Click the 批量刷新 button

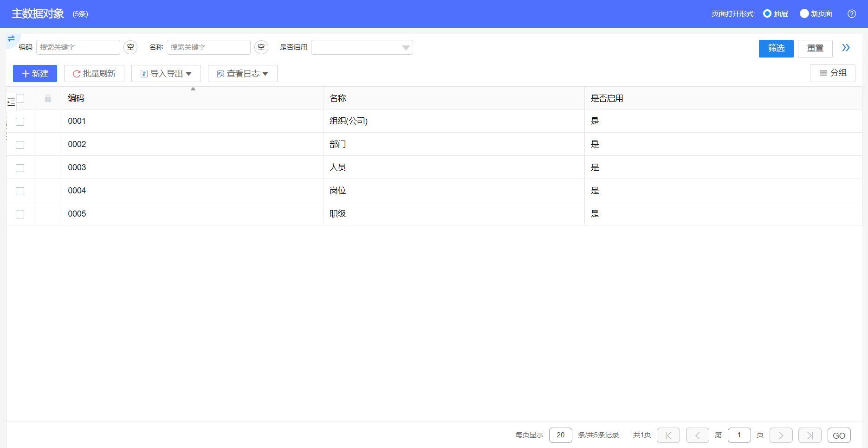pos(94,74)
